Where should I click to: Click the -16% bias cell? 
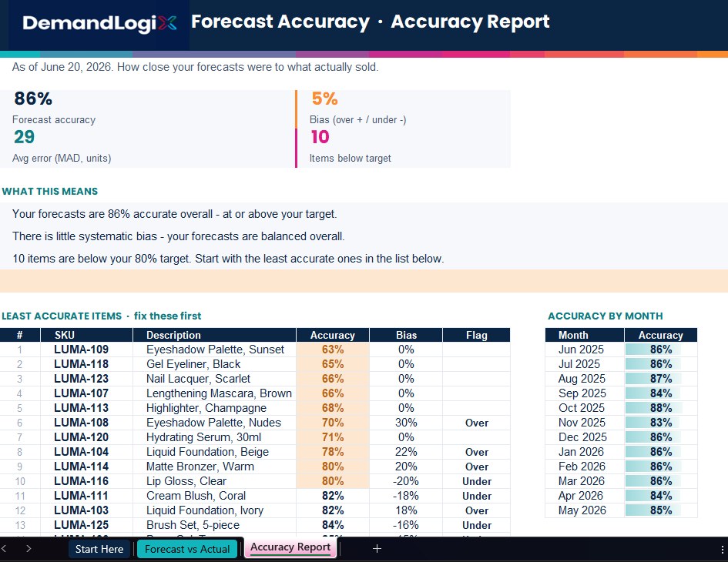[406, 525]
